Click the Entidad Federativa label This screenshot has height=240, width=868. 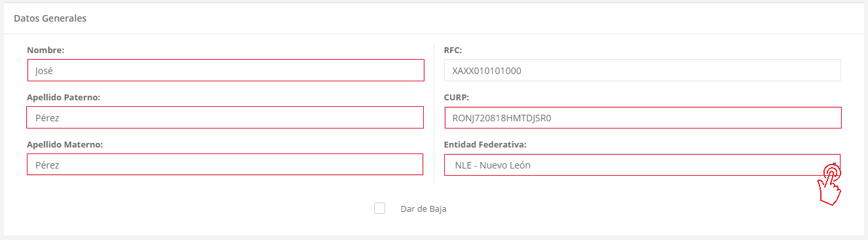(485, 144)
